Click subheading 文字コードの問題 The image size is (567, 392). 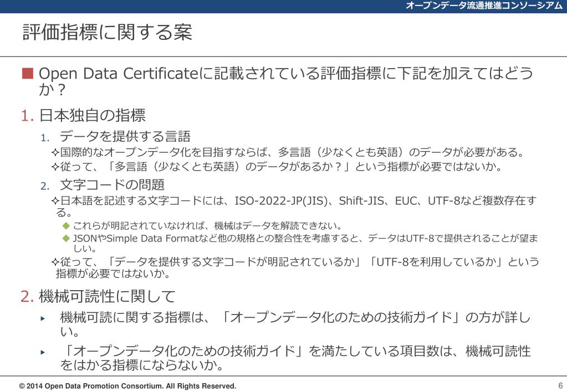pos(112,184)
